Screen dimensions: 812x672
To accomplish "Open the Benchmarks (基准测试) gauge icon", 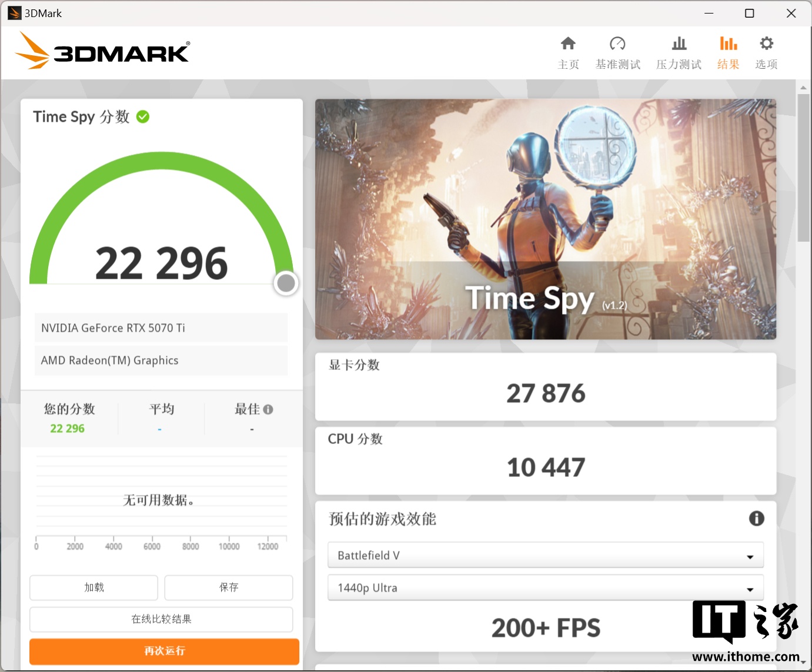I will point(617,44).
